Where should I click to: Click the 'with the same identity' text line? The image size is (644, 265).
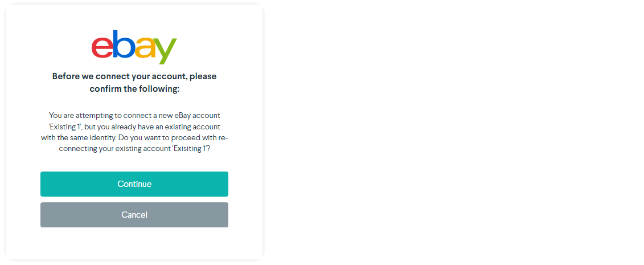[85, 137]
